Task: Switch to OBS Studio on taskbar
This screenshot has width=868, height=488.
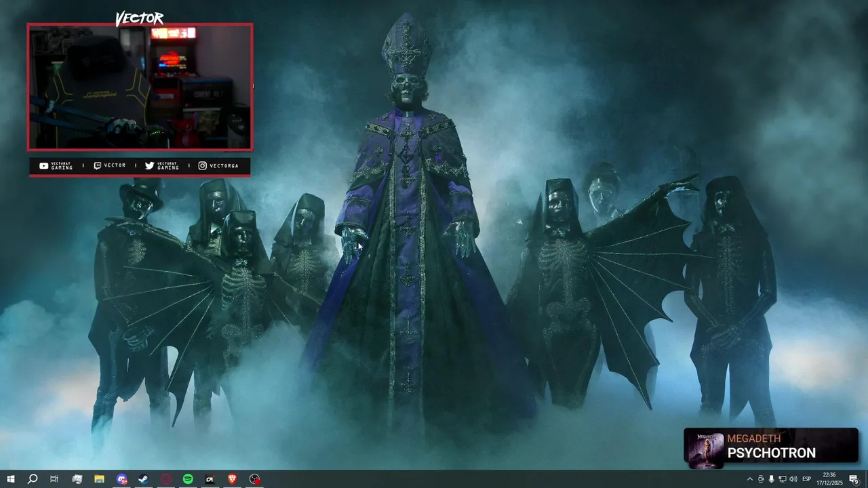Action: (x=255, y=479)
